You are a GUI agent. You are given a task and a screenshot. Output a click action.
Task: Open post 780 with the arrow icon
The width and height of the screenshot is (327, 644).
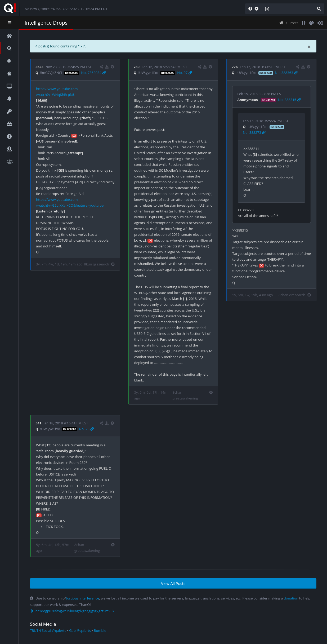[x=210, y=67]
